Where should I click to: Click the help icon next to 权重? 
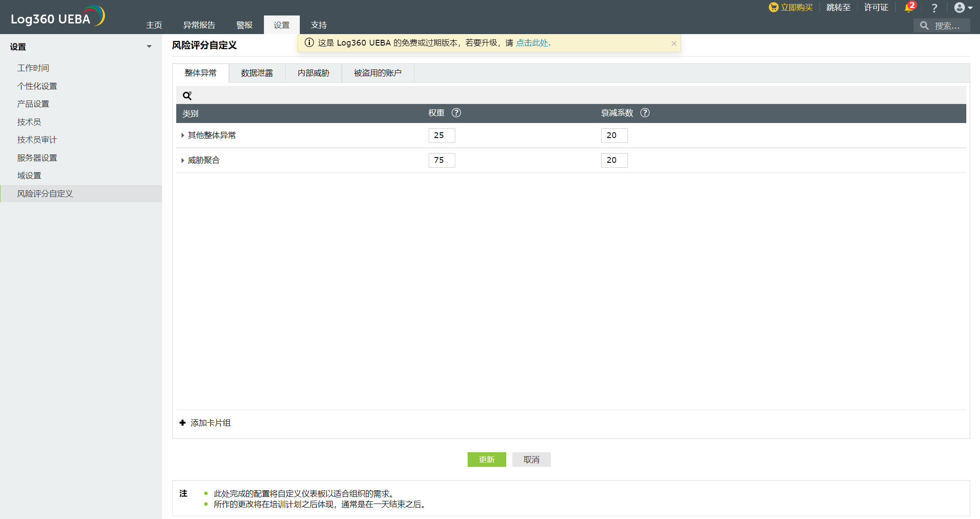(456, 113)
